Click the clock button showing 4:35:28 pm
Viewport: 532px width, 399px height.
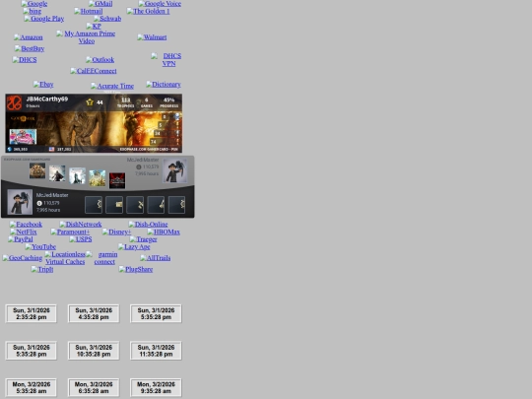[94, 313]
